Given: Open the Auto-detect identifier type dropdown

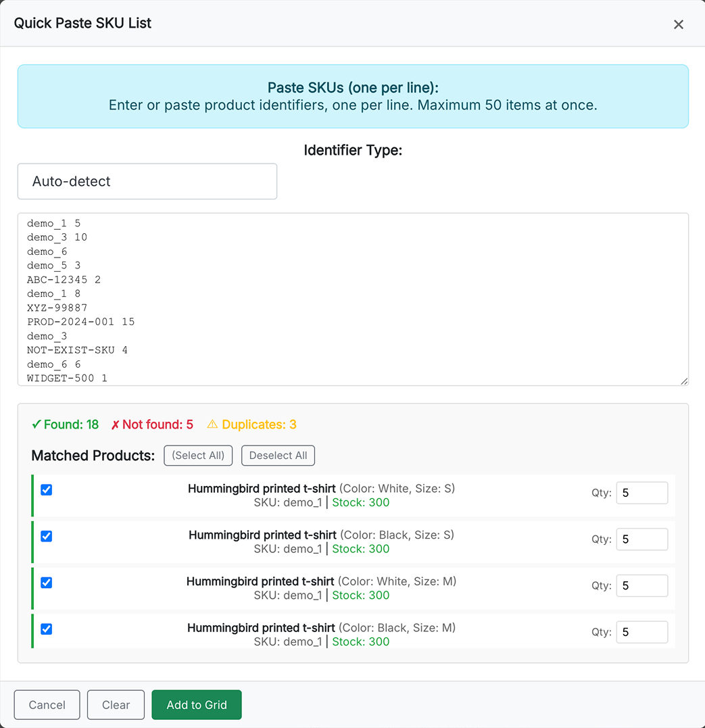Looking at the screenshot, I should (x=147, y=181).
